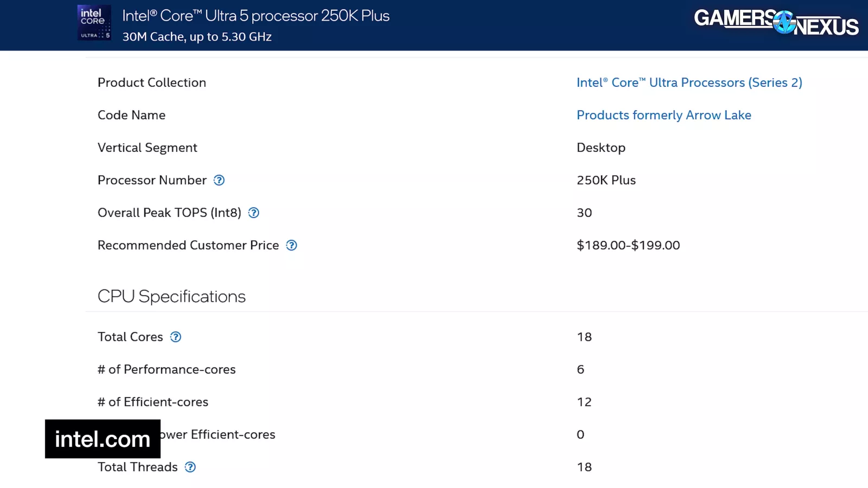Image resolution: width=868 pixels, height=488 pixels.
Task: Click the Desktop vertical segment value
Action: (601, 148)
